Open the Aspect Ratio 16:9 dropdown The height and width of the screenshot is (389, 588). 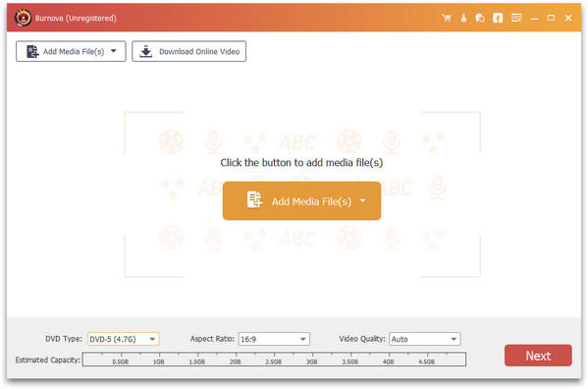[274, 339]
